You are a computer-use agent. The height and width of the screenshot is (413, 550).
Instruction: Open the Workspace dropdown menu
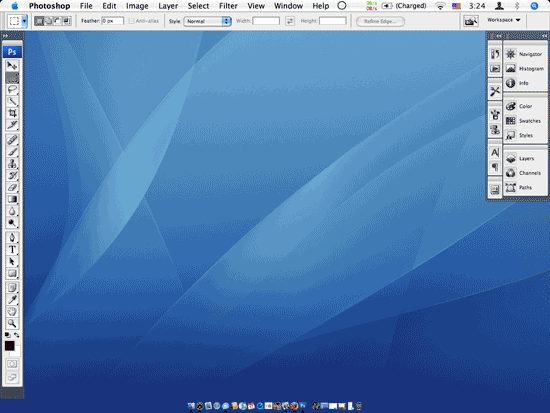504,20
